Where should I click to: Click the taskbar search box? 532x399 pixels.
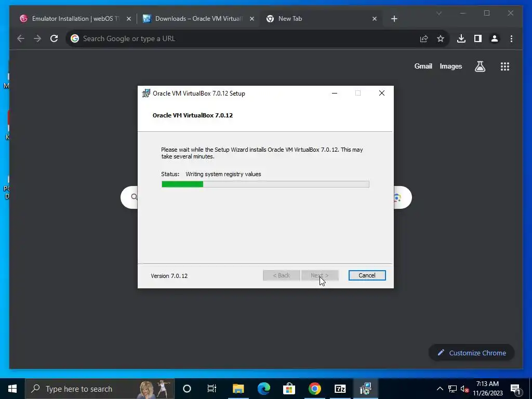[100, 389]
